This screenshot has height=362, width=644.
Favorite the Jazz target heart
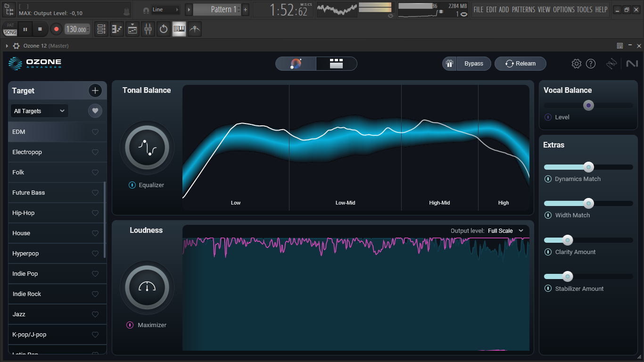(95, 314)
